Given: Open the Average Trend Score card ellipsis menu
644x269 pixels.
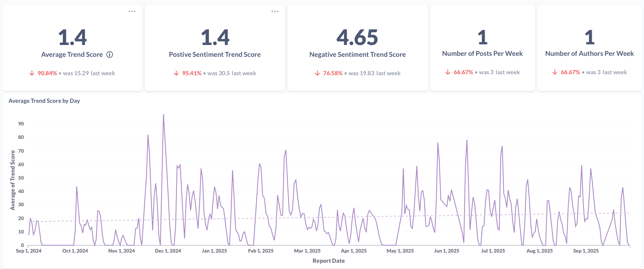Looking at the screenshot, I should (x=132, y=11).
